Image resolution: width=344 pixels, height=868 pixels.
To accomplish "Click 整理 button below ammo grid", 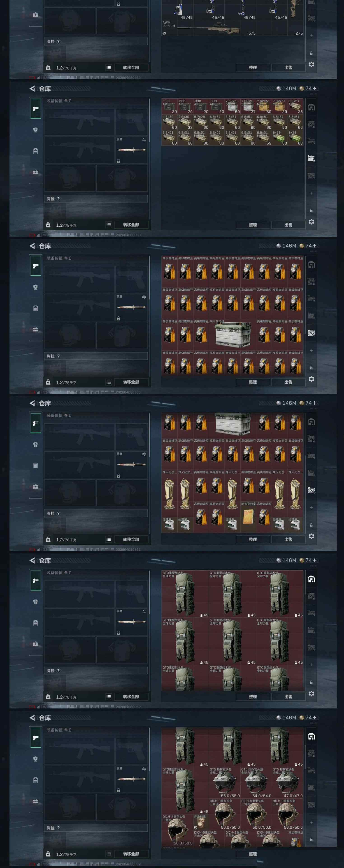I will coord(253,225).
